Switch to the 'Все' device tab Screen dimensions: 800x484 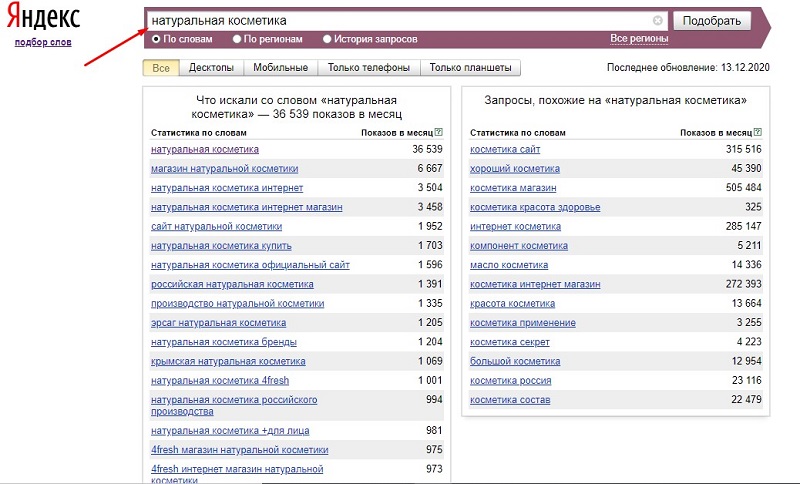(x=161, y=67)
